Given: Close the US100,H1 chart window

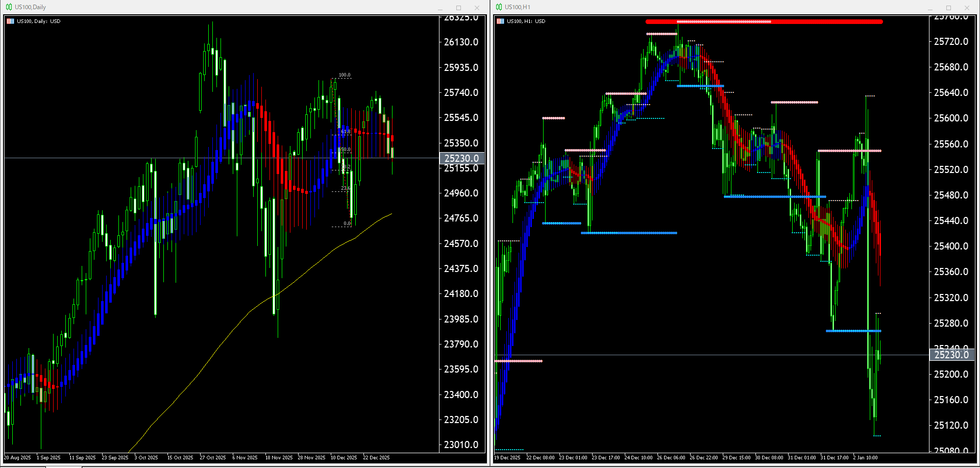Looking at the screenshot, I should (967, 8).
